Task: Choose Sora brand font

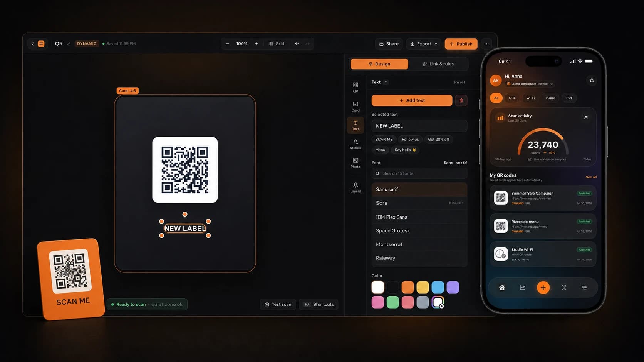Action: coord(419,203)
